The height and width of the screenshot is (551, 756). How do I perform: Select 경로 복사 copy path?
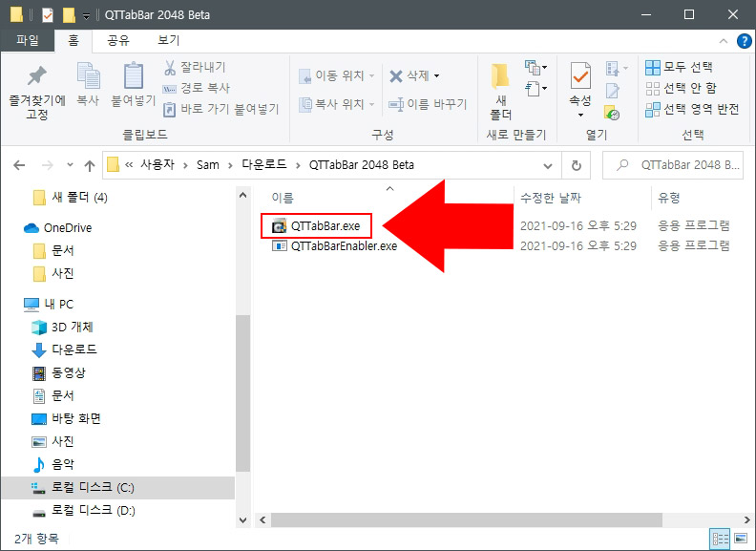tap(197, 88)
